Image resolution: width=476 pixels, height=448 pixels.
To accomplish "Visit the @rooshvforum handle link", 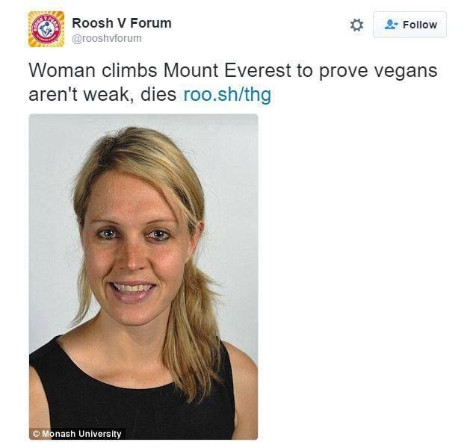I will tap(107, 39).
